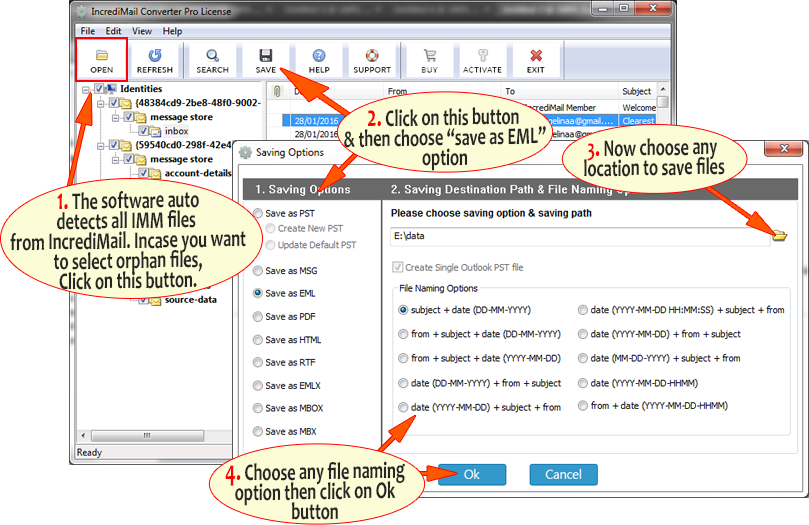Collapse the first message store node

click(116, 118)
